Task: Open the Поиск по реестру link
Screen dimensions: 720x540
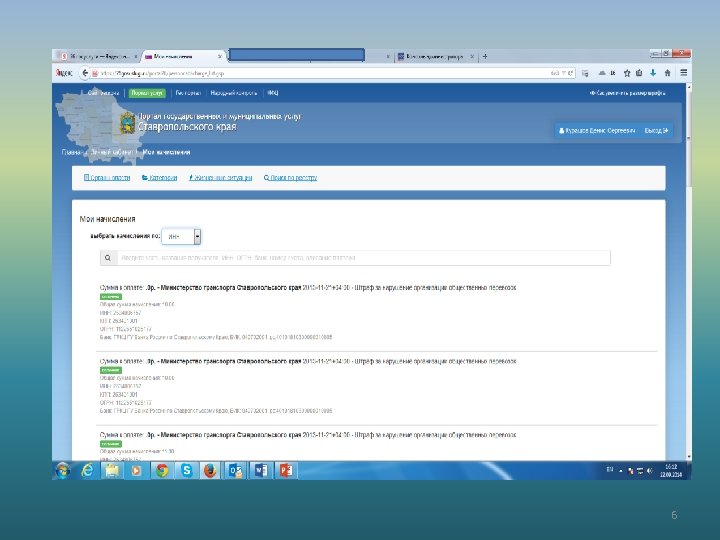Action: tap(290, 178)
